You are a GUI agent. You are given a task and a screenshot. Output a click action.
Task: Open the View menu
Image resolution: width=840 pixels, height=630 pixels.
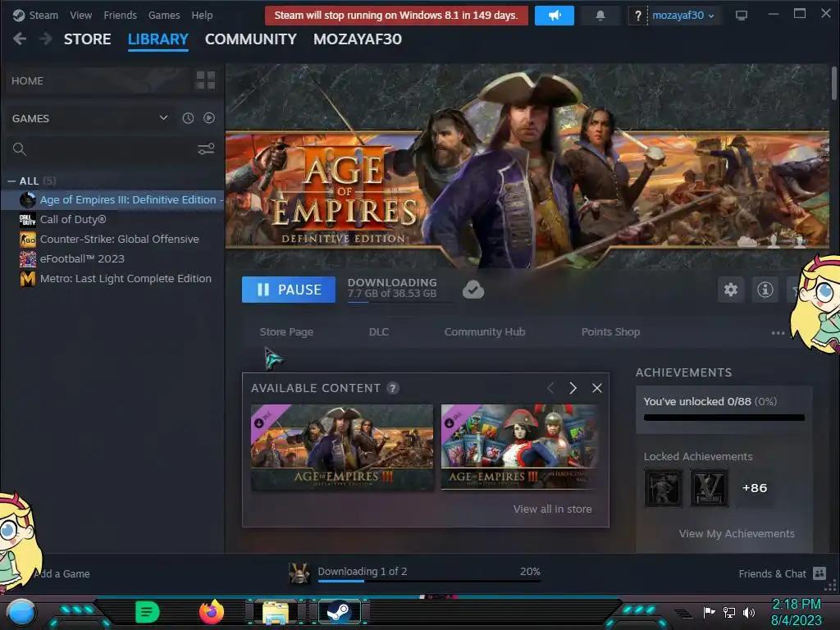click(x=80, y=15)
